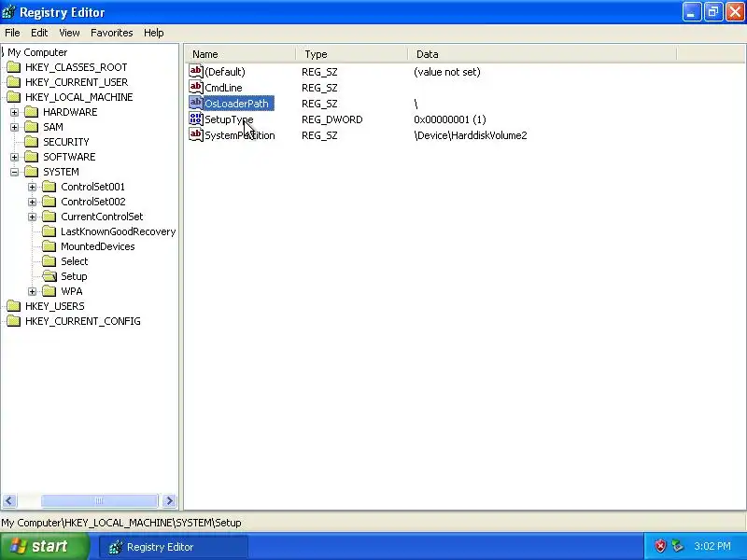This screenshot has width=747, height=560.
Task: Select the HKEY_CURRENT_CONFIG key label
Action: click(x=83, y=321)
